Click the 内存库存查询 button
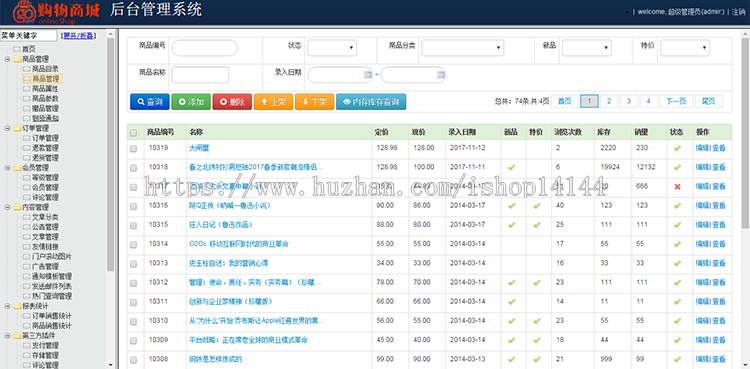Screen dimensions: 750x369 tap(371, 101)
